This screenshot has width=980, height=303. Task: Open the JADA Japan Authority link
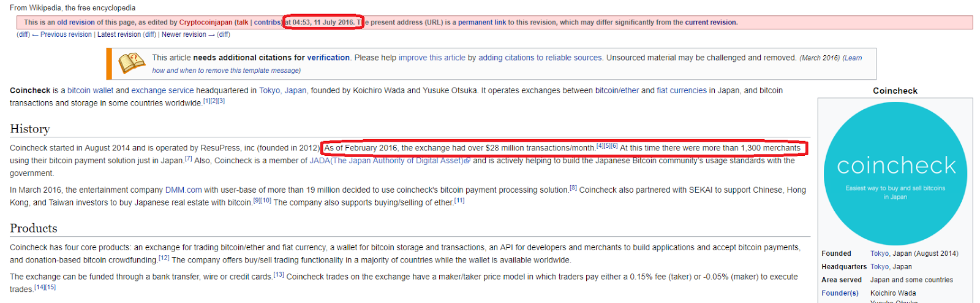click(390, 161)
